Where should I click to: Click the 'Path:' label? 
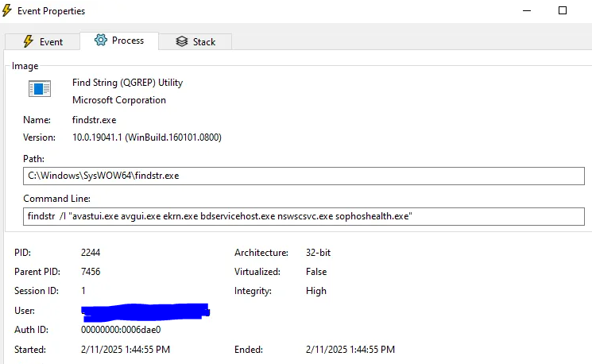point(33,159)
